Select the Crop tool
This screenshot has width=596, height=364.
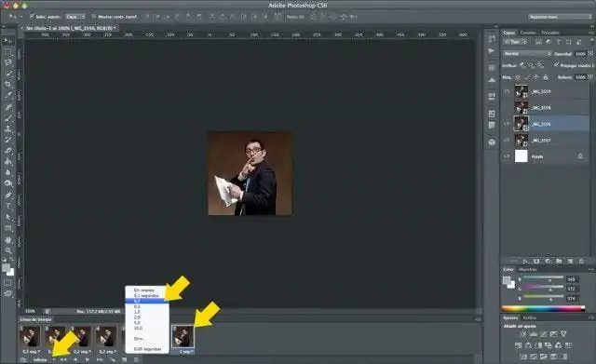[x=8, y=85]
